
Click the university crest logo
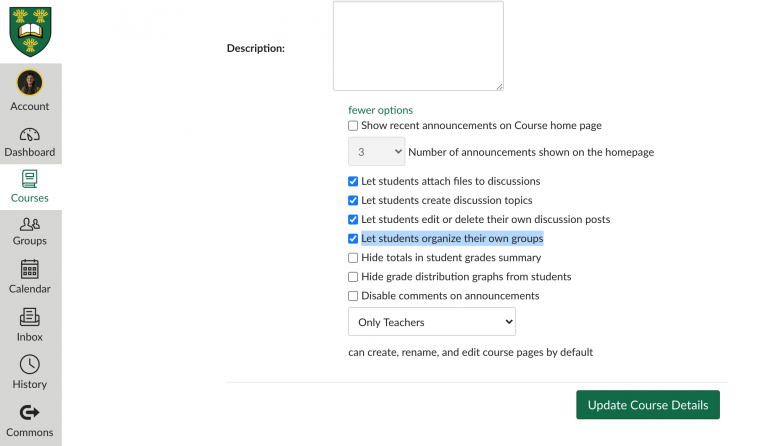[x=30, y=32]
